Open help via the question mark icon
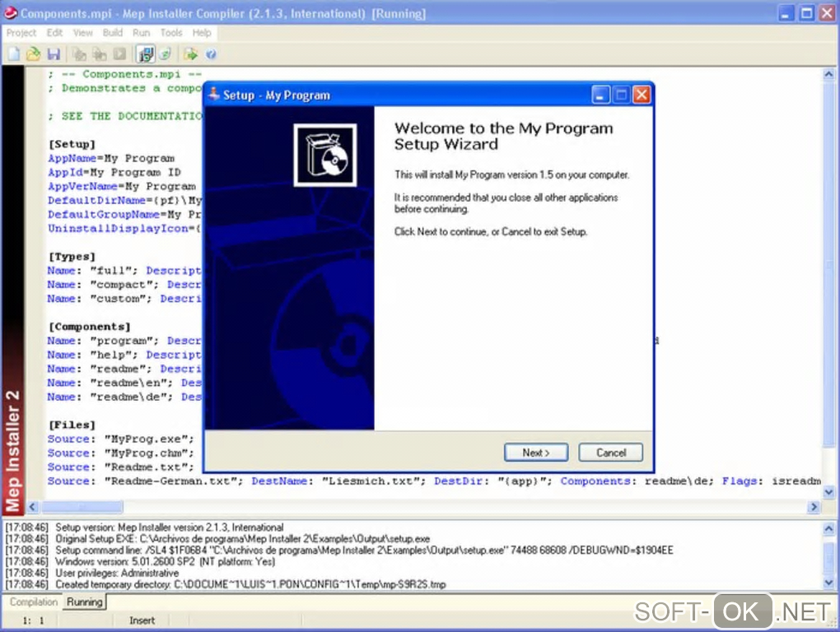Screen dimensions: 840x632 pyautogui.click(x=211, y=54)
